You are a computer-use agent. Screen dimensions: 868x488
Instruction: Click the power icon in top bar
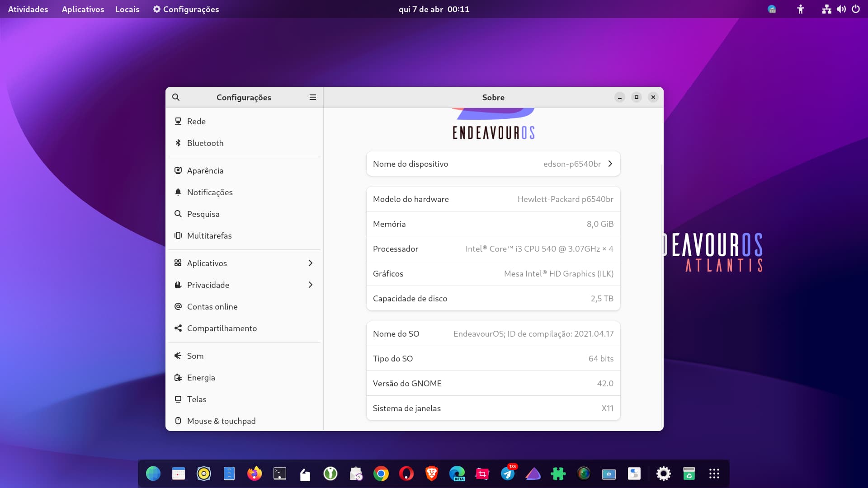855,9
